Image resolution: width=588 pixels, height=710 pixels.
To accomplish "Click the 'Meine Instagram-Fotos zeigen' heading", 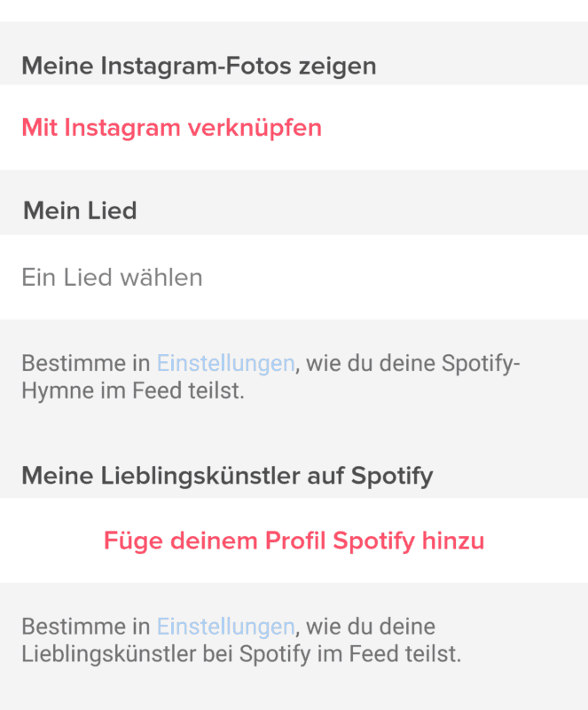I will [x=199, y=66].
